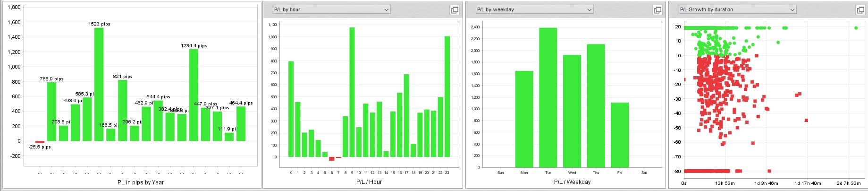Select the red hour 6 loss bar
Image resolution: width=868 pixels, height=191 pixels.
[332, 159]
